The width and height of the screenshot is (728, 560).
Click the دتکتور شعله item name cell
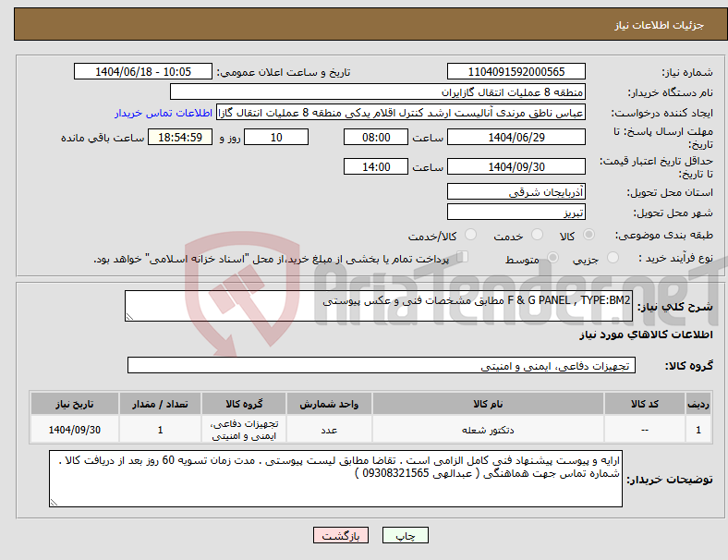pyautogui.click(x=488, y=430)
